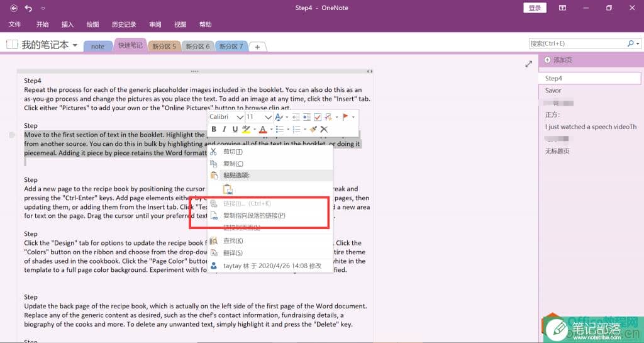Open the 新分区 7 section tab
Screen dimensions: 644x343
(231, 47)
